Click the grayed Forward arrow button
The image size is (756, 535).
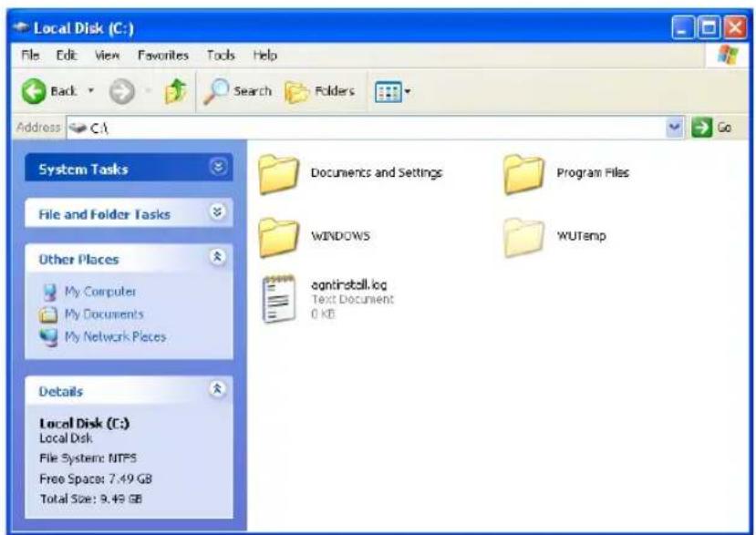pos(121,91)
